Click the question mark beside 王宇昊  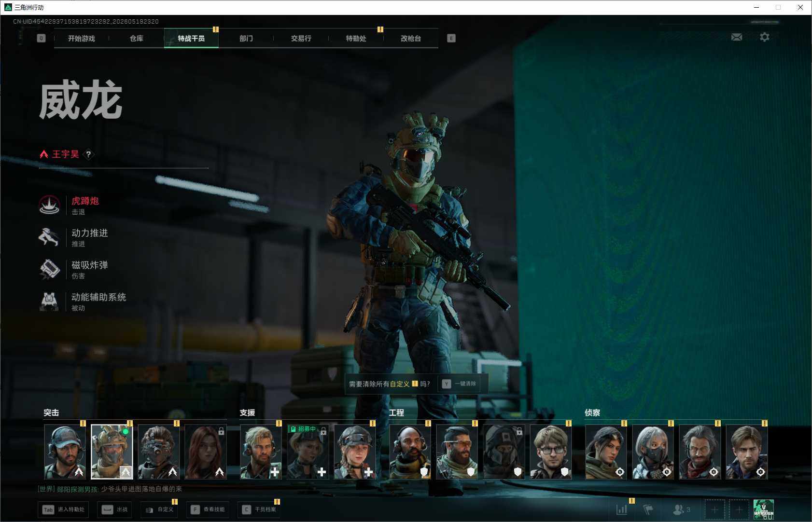coord(88,154)
